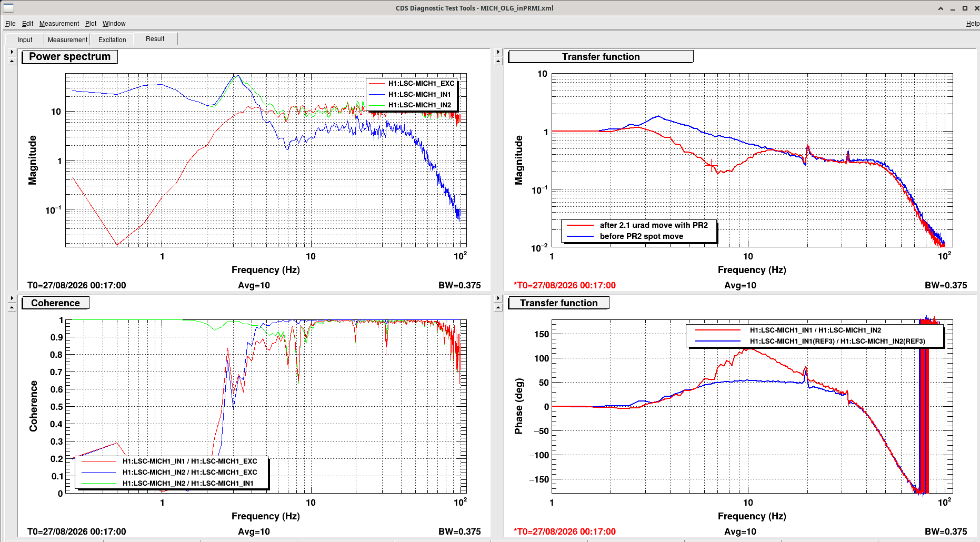This screenshot has height=542, width=980.
Task: Select the Coherence title box
Action: point(55,303)
